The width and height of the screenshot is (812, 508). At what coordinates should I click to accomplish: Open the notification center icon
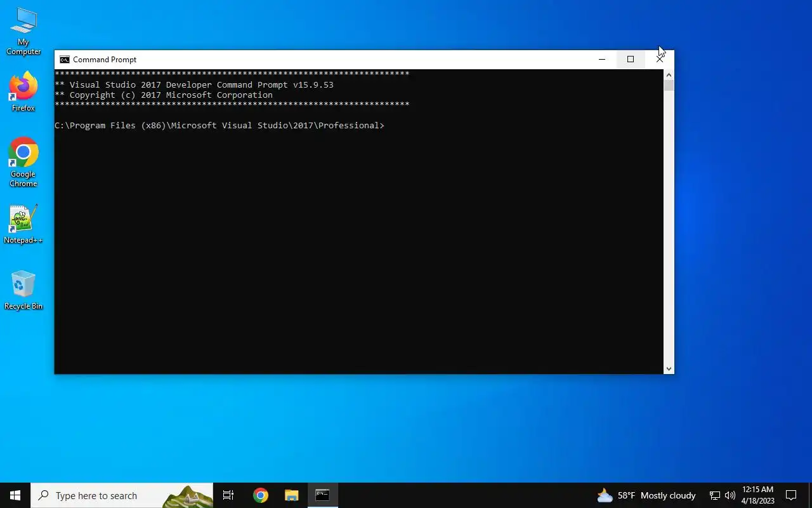tap(791, 495)
